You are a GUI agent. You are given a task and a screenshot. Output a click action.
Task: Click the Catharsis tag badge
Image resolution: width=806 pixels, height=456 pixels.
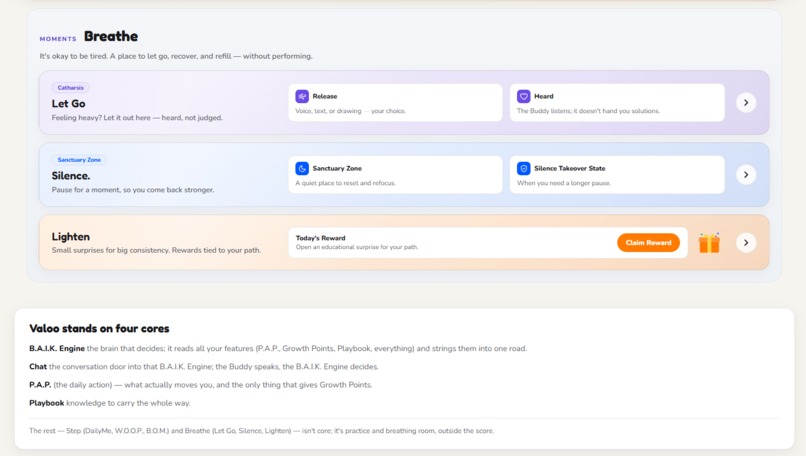point(70,87)
